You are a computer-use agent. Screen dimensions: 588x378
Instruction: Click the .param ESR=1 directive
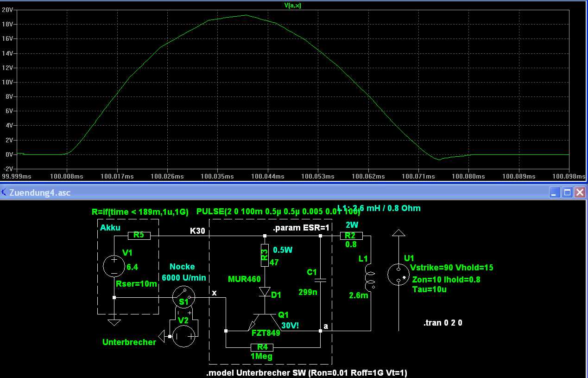pos(301,228)
